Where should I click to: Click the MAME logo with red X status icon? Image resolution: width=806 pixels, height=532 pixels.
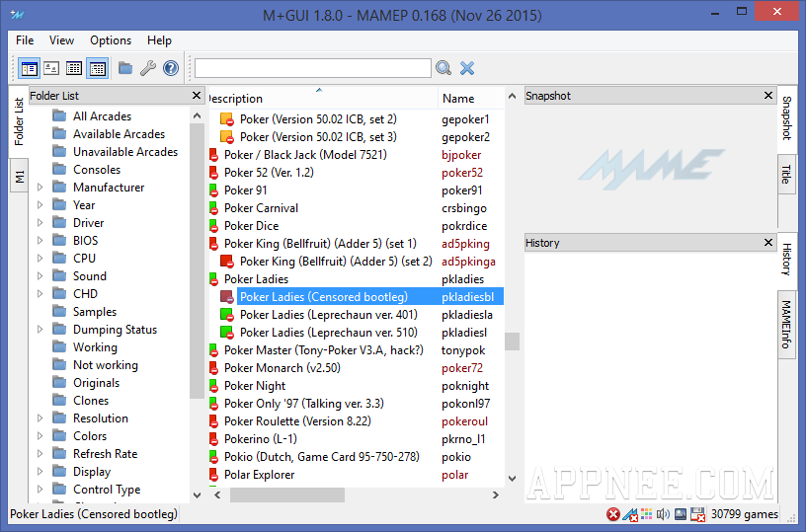tap(630, 514)
